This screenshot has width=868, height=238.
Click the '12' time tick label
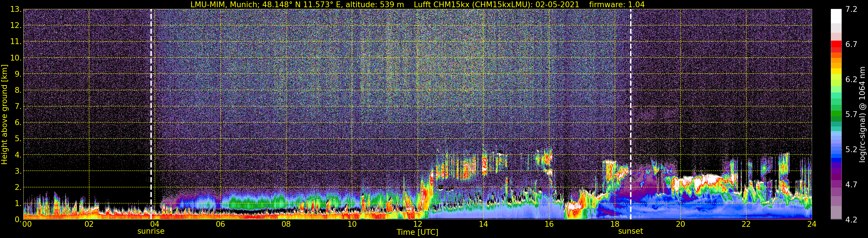417,224
